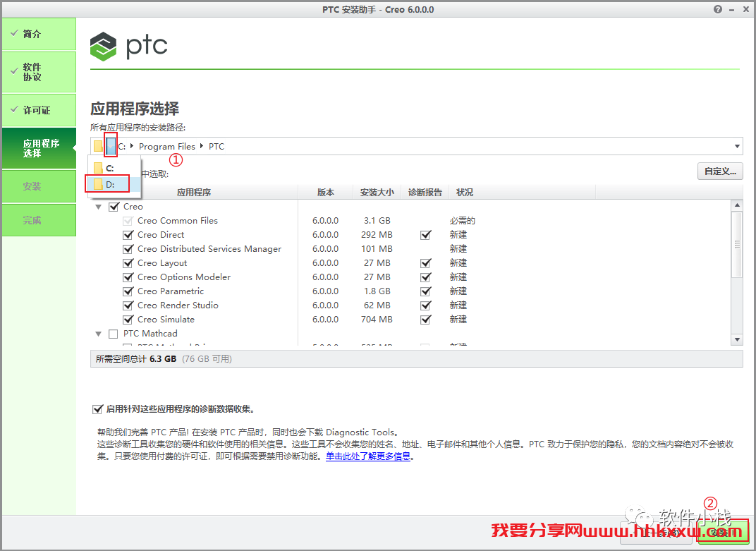Select Creo Parametric row label
The width and height of the screenshot is (756, 551).
[x=171, y=291]
